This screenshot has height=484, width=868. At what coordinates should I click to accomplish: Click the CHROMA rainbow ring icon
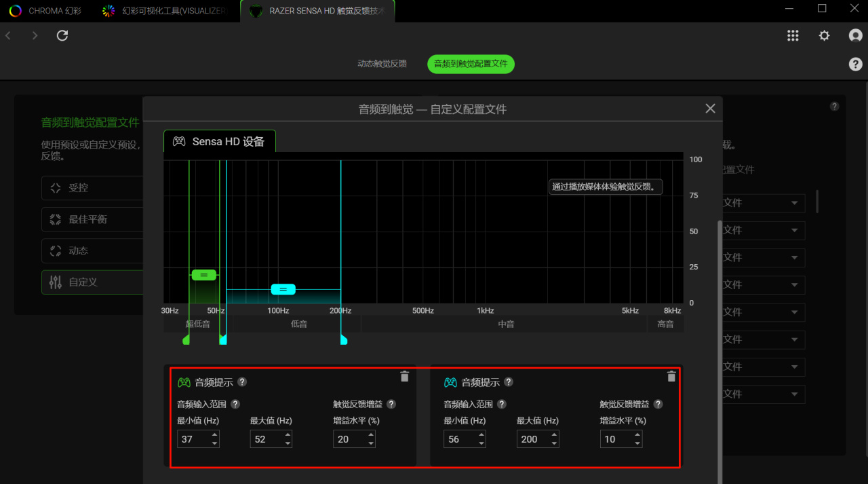(16, 11)
